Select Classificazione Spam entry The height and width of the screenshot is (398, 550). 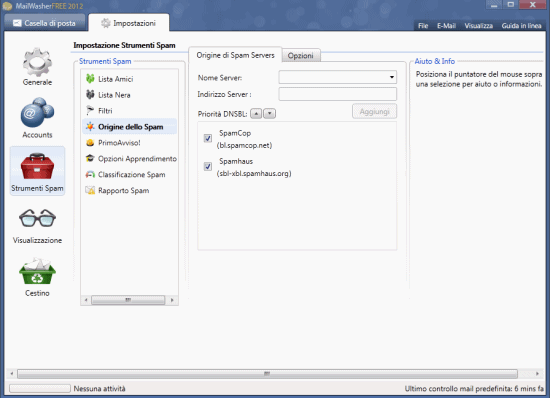129,175
